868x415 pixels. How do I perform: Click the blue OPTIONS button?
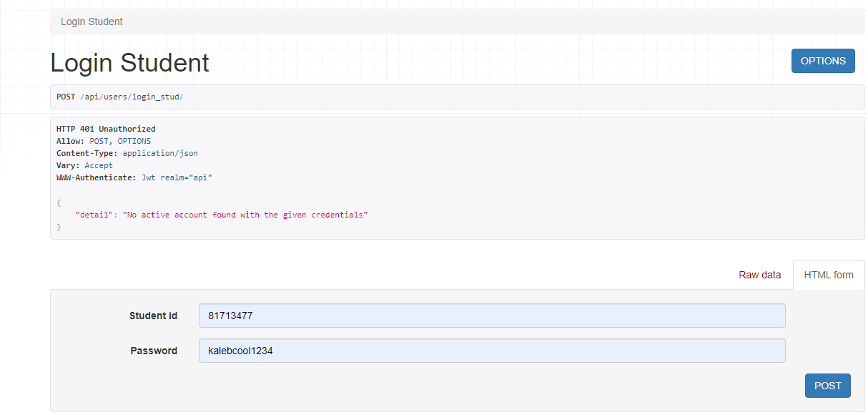(x=823, y=61)
